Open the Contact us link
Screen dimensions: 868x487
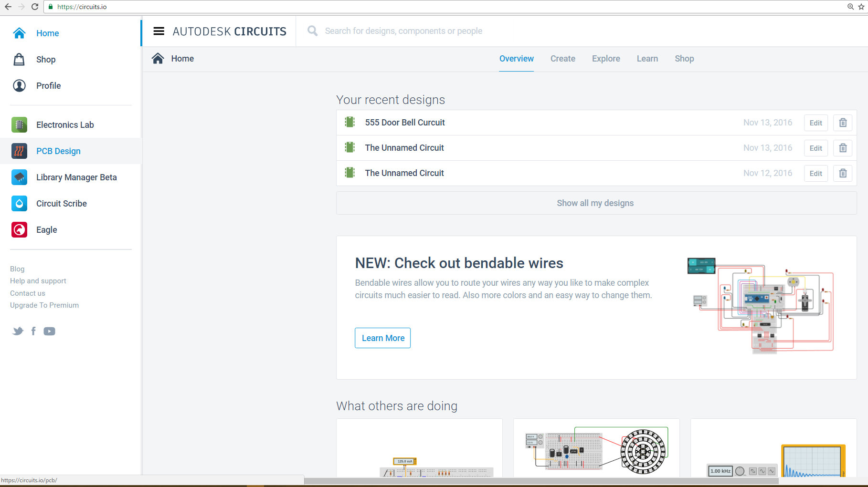[x=28, y=293]
